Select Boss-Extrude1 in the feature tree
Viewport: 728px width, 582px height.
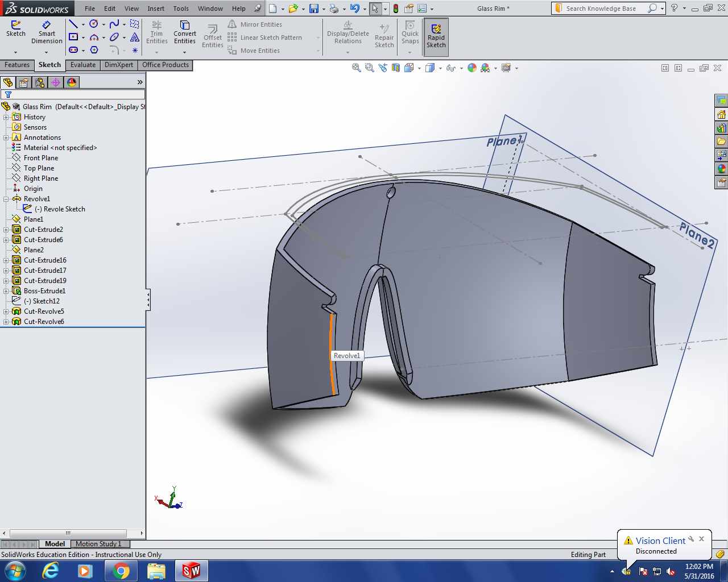tap(44, 291)
